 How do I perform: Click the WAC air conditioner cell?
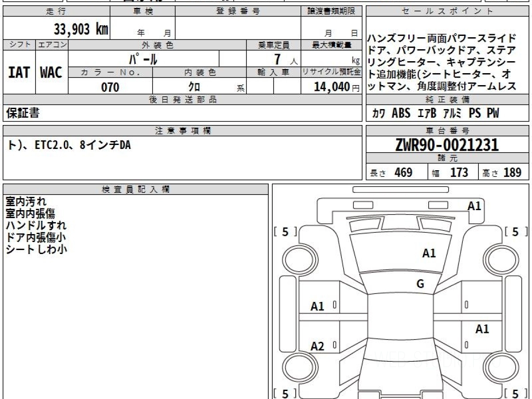tap(51, 72)
